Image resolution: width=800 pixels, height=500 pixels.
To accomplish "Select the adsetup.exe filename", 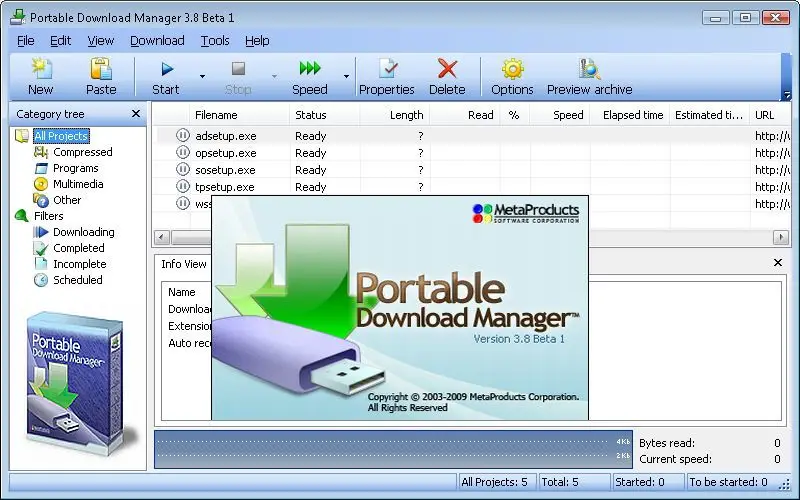I will (x=226, y=136).
